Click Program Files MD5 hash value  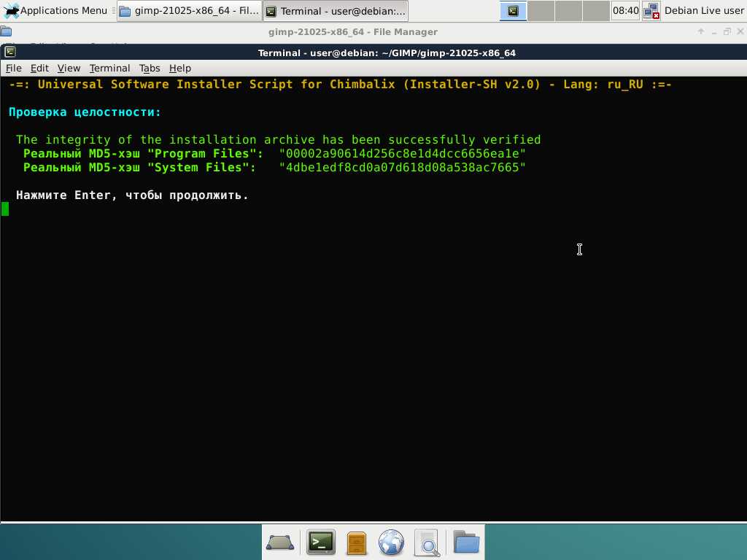[x=402, y=153]
